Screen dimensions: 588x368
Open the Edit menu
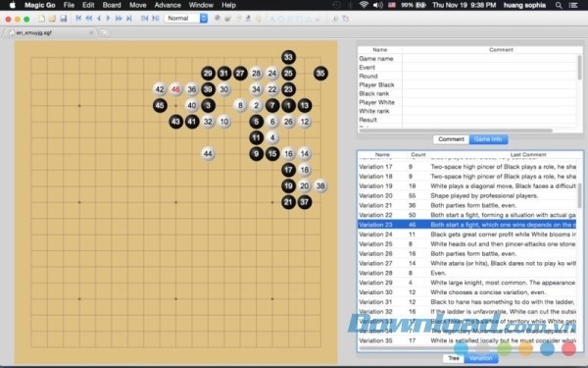tap(88, 5)
